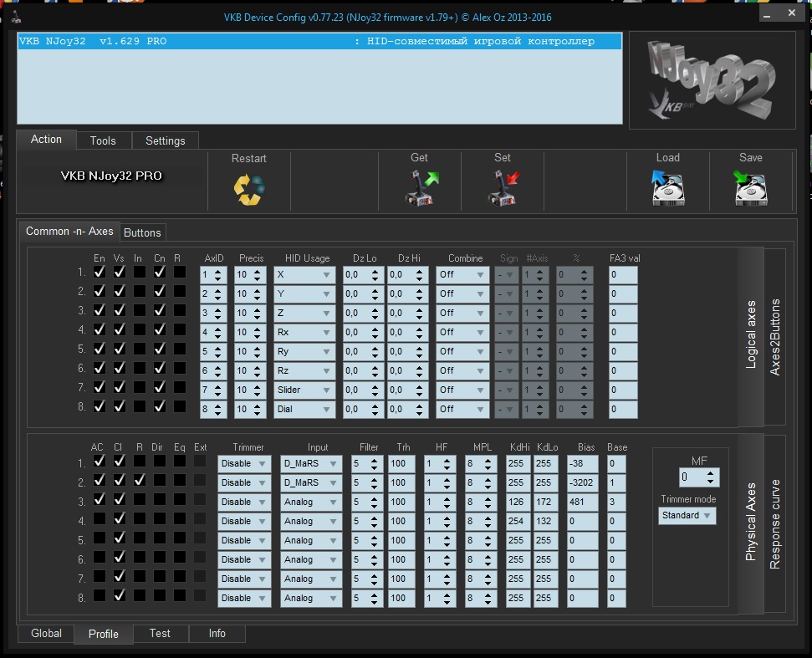Close the VKB Device Config window

(x=792, y=13)
